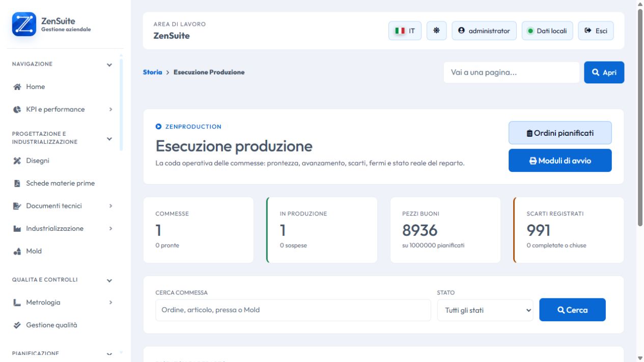Click the Pezzi buoni value 8936
644x362 pixels.
tap(419, 230)
